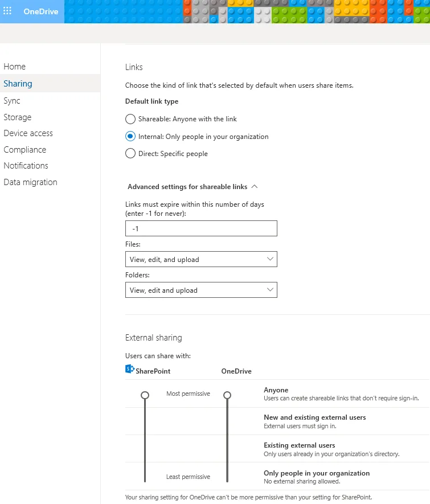Open the Device access page

pos(28,133)
